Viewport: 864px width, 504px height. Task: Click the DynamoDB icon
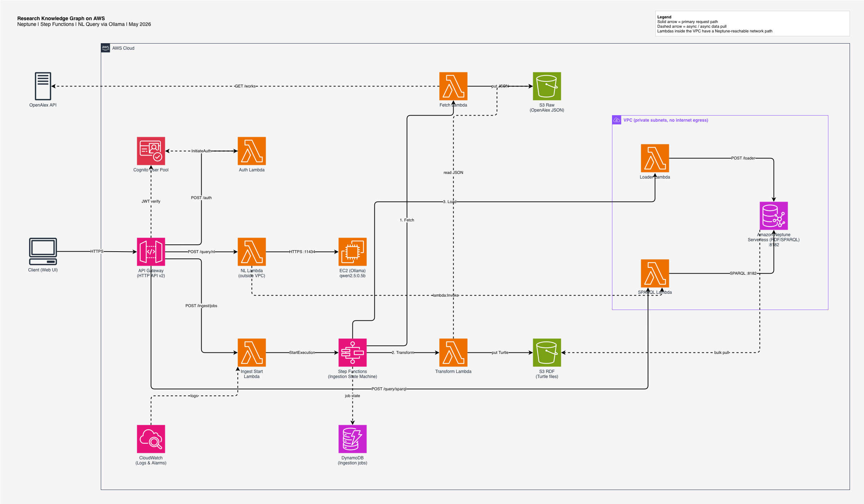(x=352, y=439)
